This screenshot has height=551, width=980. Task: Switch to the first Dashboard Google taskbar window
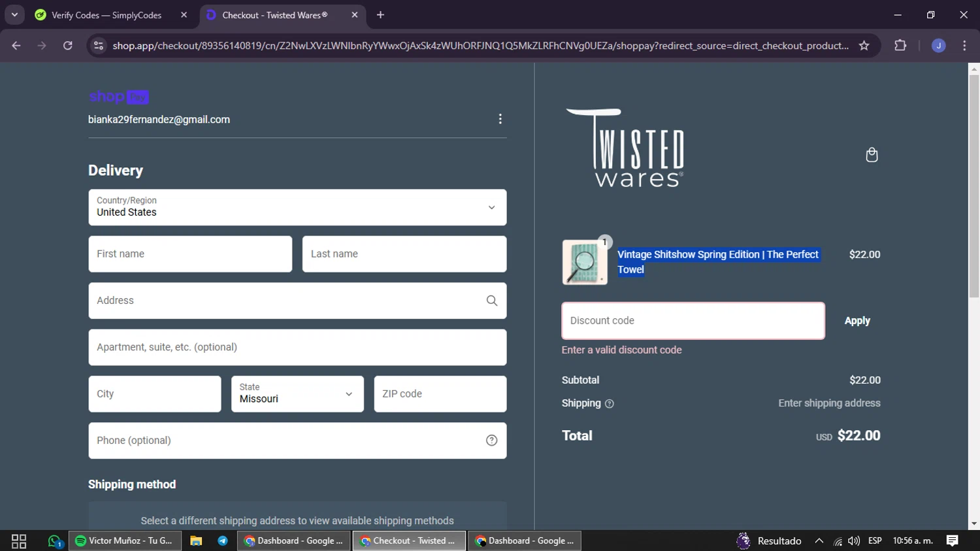tap(294, 541)
